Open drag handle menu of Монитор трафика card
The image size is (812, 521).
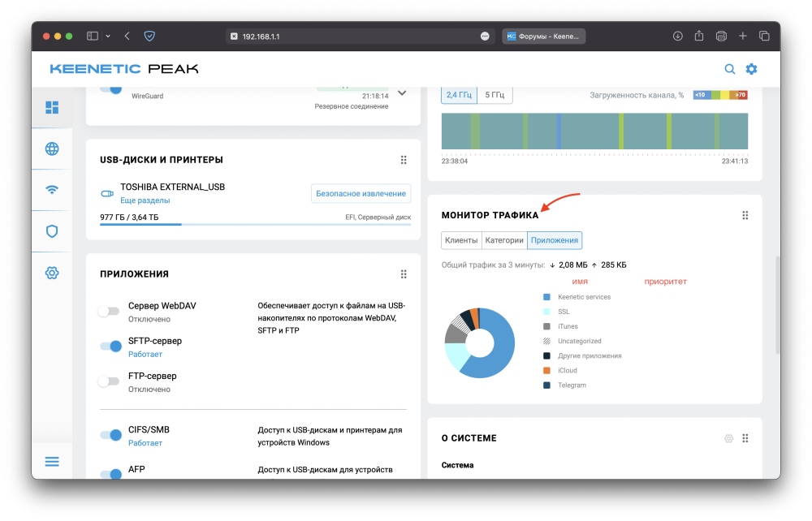745,215
